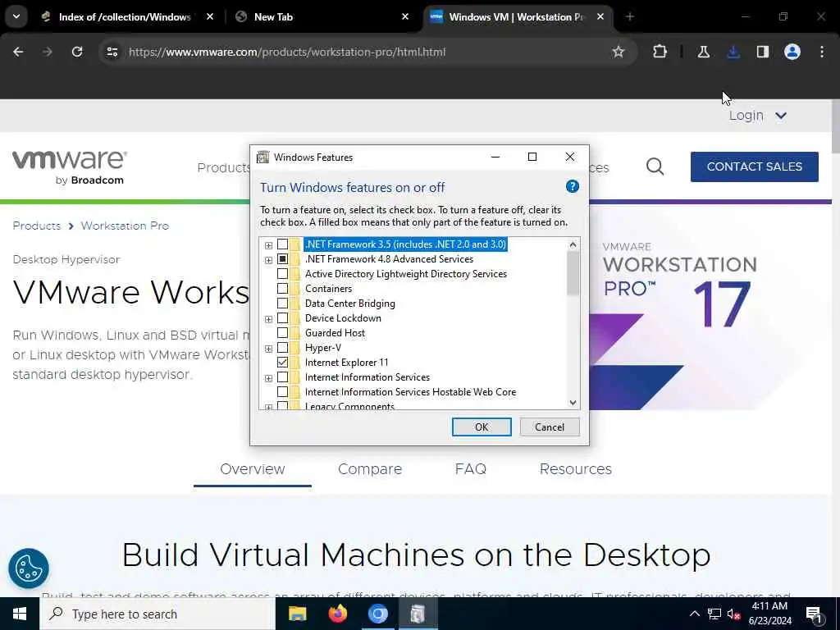Click the Windows Features help icon

tap(572, 186)
